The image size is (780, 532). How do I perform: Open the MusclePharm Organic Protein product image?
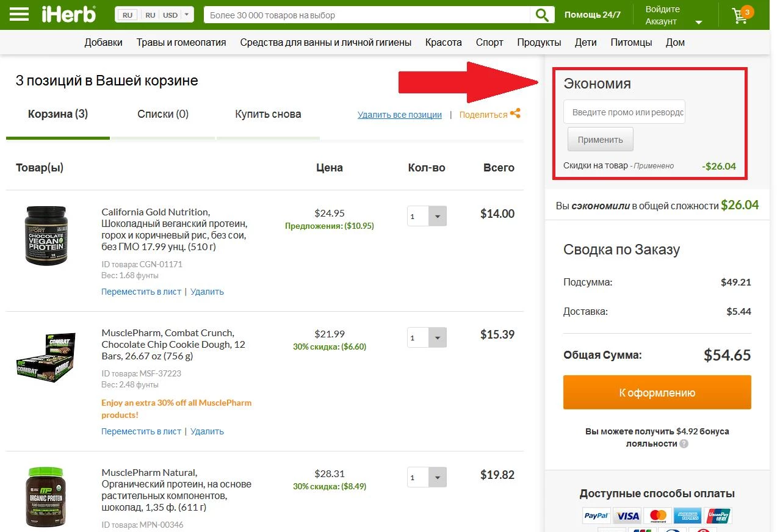tap(46, 497)
